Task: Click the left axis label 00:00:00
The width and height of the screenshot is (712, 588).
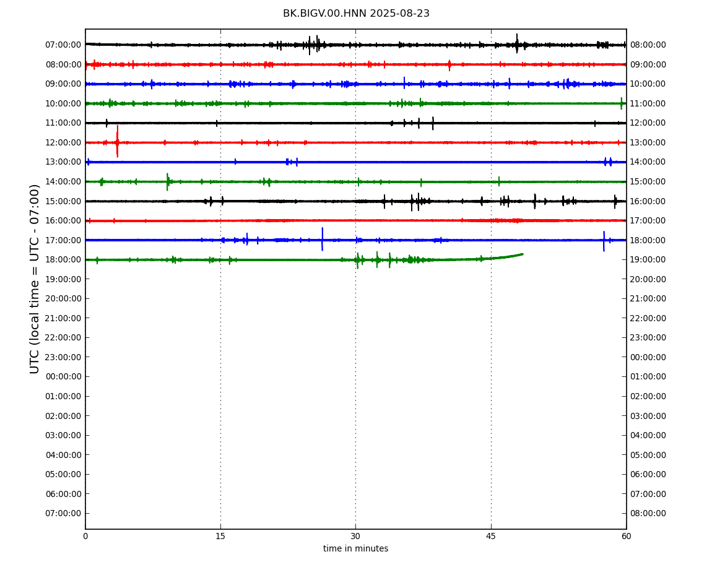Action: (63, 377)
